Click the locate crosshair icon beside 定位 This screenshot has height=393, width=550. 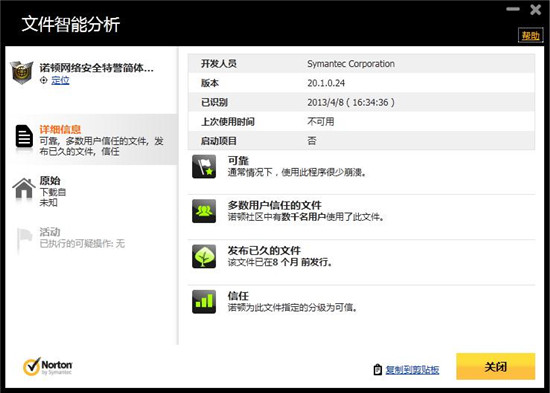click(43, 80)
